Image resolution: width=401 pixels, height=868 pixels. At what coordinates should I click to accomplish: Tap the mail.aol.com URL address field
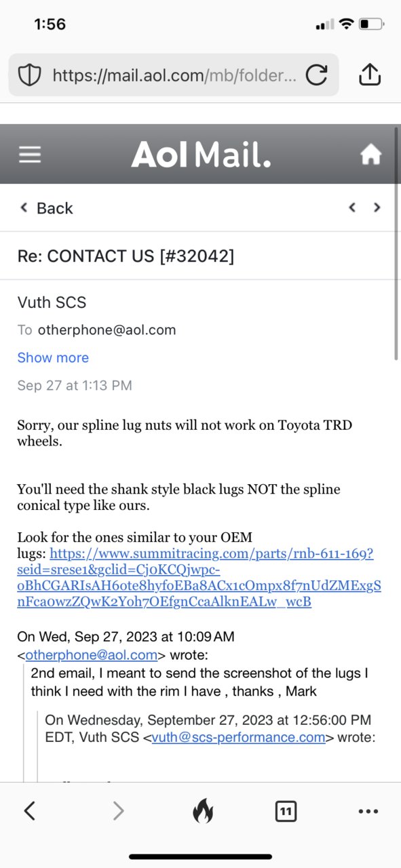point(173,75)
